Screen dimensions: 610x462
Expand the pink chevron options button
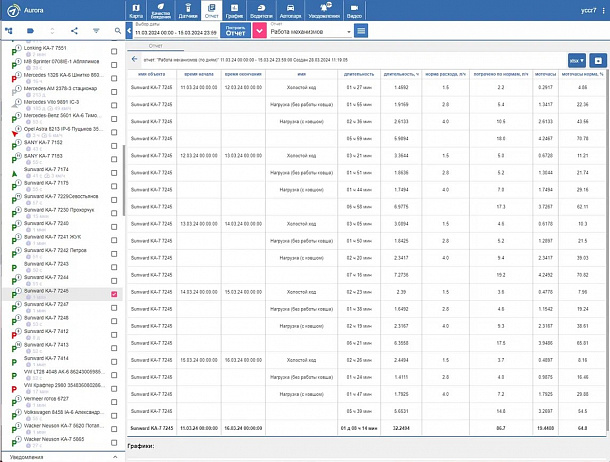pos(259,31)
